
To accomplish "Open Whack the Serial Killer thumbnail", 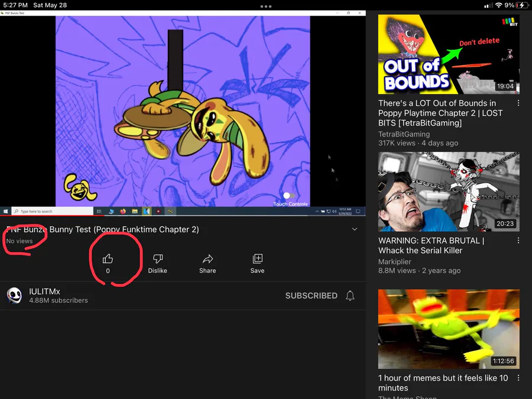I will [x=449, y=192].
